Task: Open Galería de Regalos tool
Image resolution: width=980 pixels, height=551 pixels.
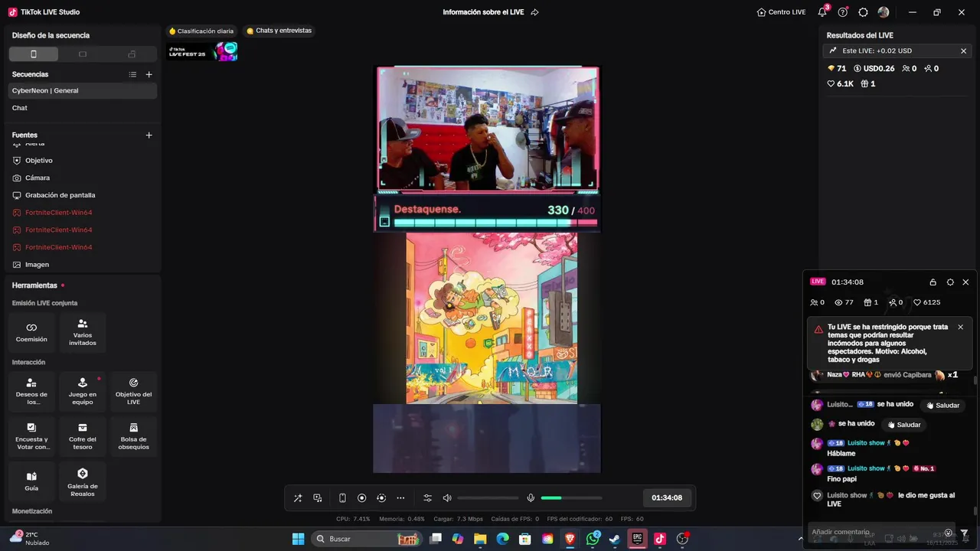Action: [x=83, y=481]
